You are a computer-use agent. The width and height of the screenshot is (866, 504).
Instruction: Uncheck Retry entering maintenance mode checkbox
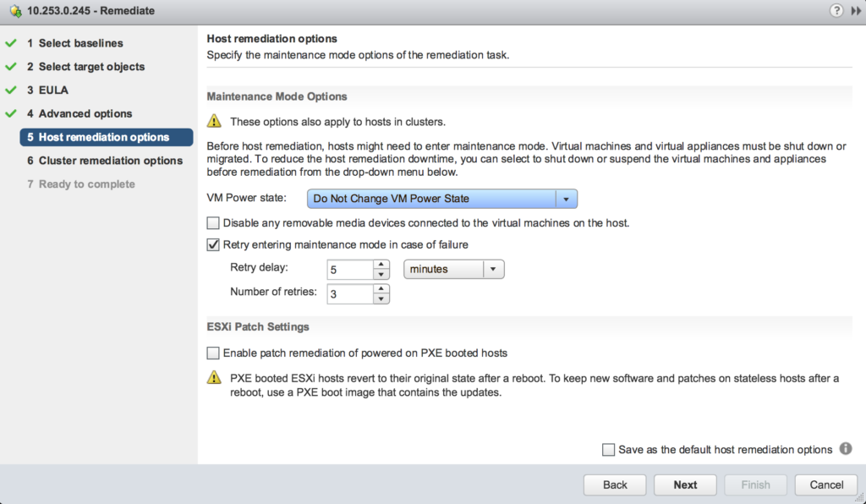tap(212, 244)
